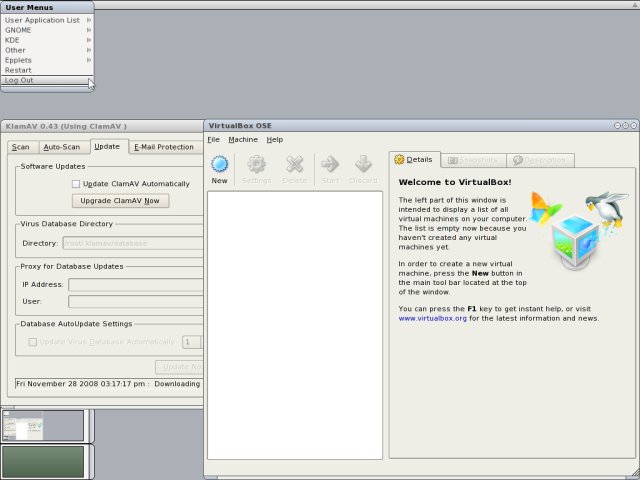Screen dimensions: 640x480
Task: Expand the Other submenu
Action: tap(47, 50)
